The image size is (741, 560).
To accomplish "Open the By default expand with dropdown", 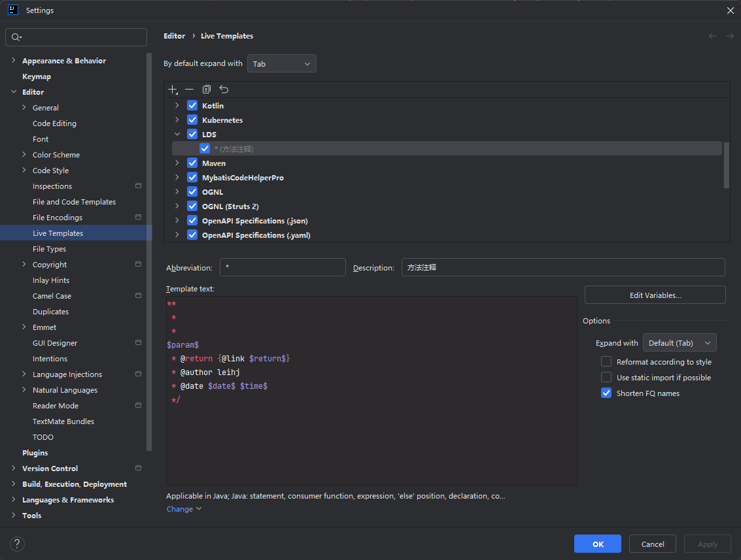I will coord(282,64).
